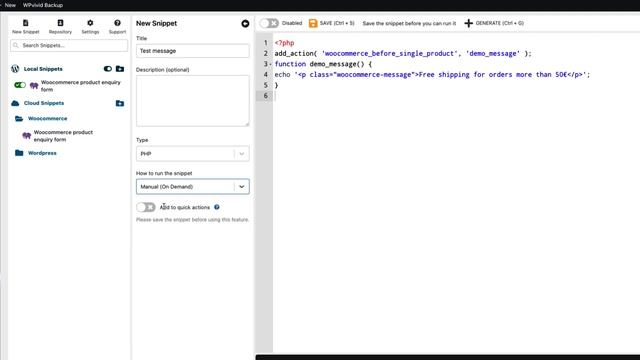Image resolution: width=640 pixels, height=360 pixels.
Task: Click into the Description textarea
Action: pos(193,101)
